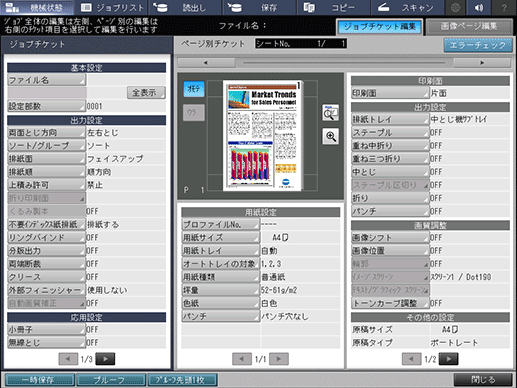This screenshot has width=517, height=388.
Task: Open the スキャン scan function
Action: coord(407,7)
